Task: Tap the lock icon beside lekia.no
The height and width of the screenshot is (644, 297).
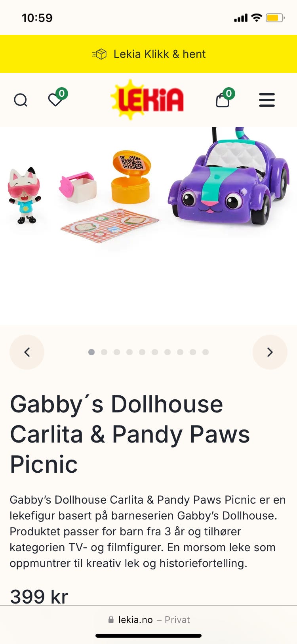Action: pos(111,619)
